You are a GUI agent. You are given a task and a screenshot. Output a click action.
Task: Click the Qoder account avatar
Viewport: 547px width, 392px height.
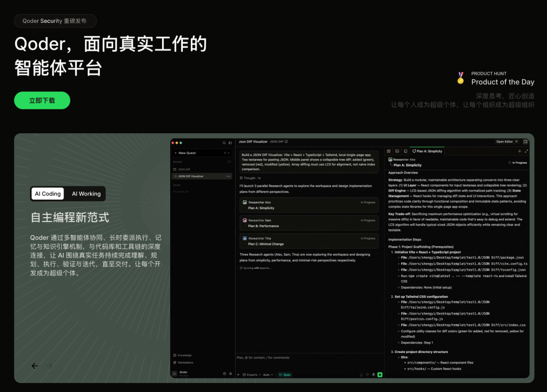[x=175, y=374]
